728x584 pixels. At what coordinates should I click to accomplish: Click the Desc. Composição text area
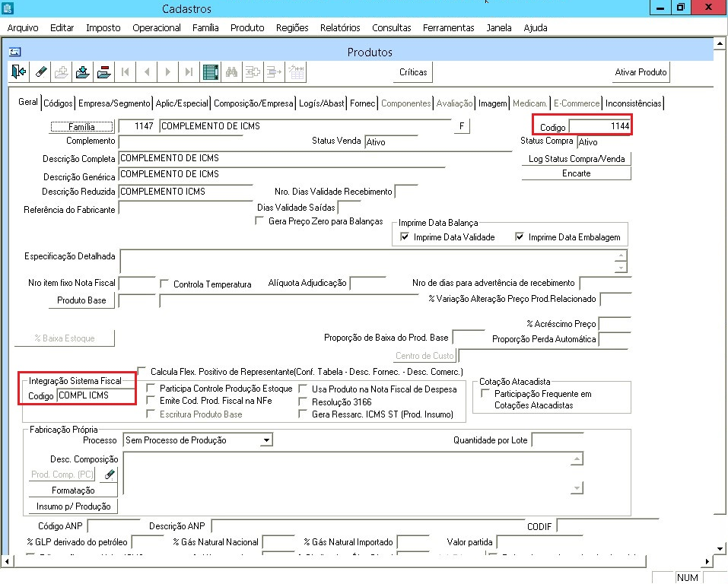348,474
